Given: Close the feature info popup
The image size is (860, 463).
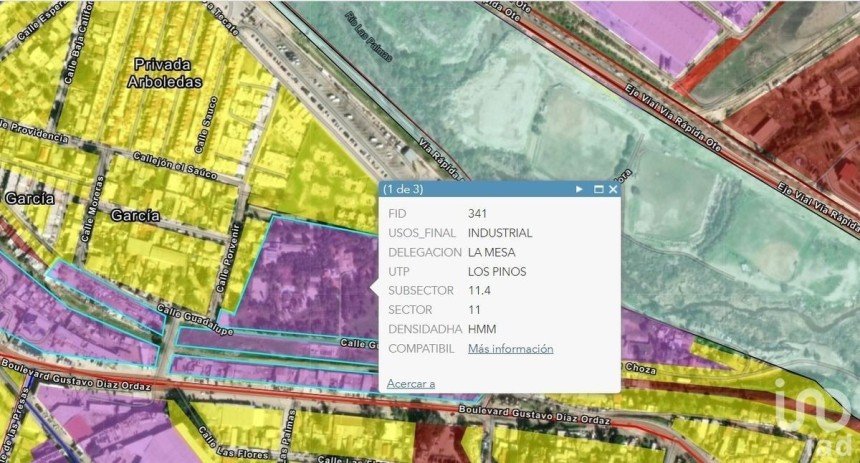Looking at the screenshot, I should (613, 189).
